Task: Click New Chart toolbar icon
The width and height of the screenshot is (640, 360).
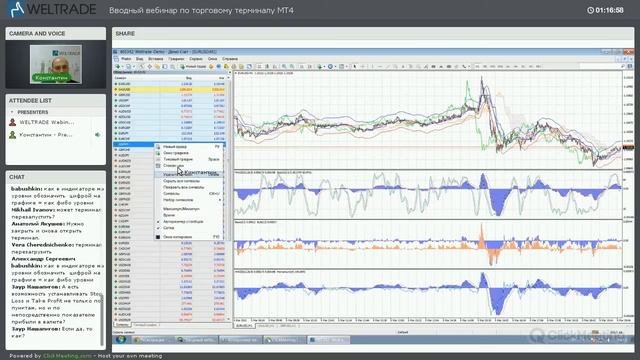Action: [118, 66]
